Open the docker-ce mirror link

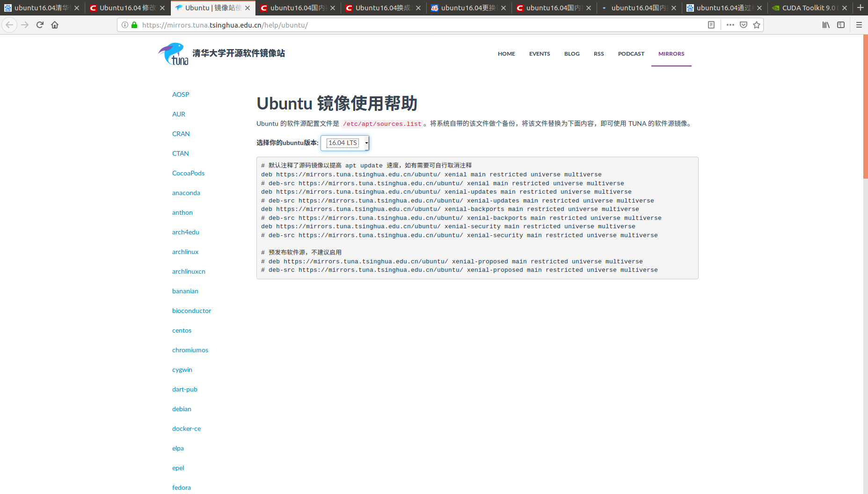(x=186, y=429)
